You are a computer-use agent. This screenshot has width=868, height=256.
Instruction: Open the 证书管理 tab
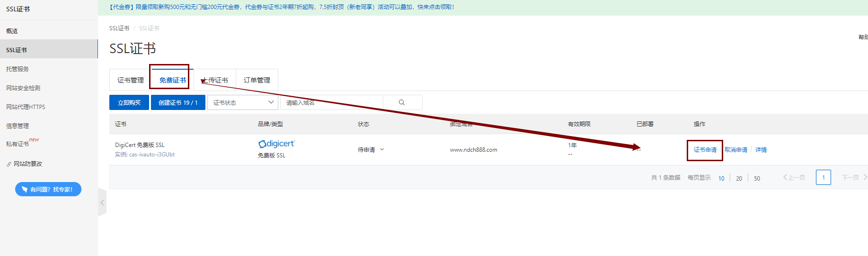pyautogui.click(x=130, y=80)
